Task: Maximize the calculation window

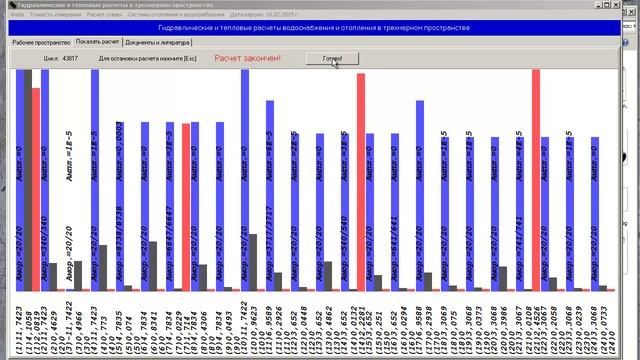Action: coord(607,5)
